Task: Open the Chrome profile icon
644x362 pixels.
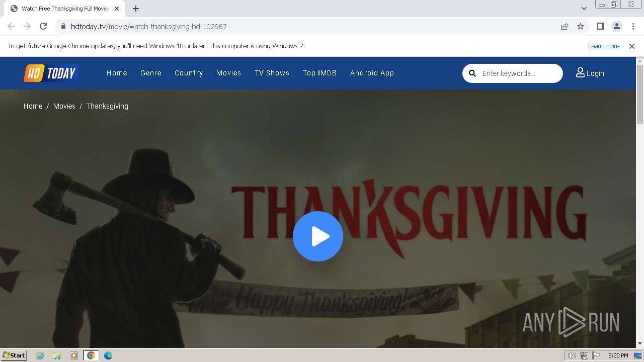Action: pyautogui.click(x=616, y=26)
